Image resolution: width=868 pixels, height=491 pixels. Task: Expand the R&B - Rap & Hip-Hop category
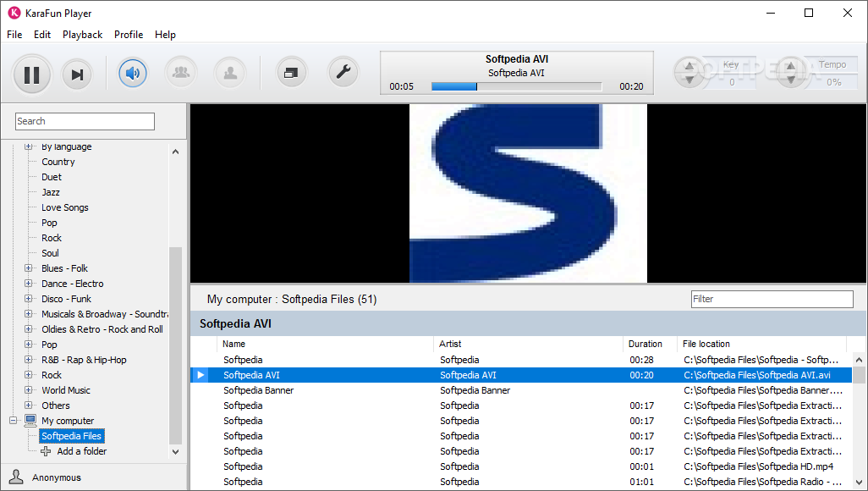tap(28, 360)
